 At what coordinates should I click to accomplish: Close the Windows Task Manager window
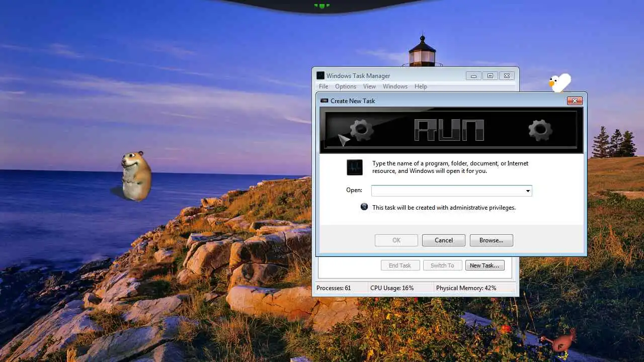[507, 76]
